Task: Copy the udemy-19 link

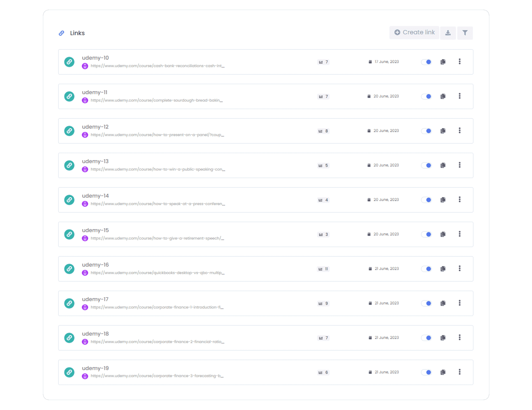Action: click(443, 372)
